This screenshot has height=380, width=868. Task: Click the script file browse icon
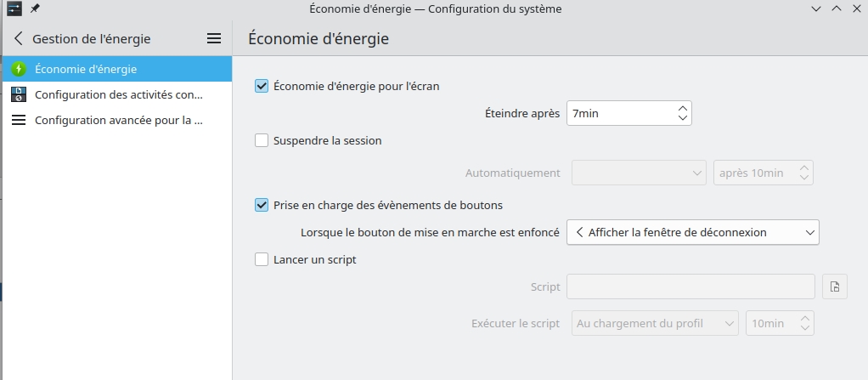(x=835, y=286)
